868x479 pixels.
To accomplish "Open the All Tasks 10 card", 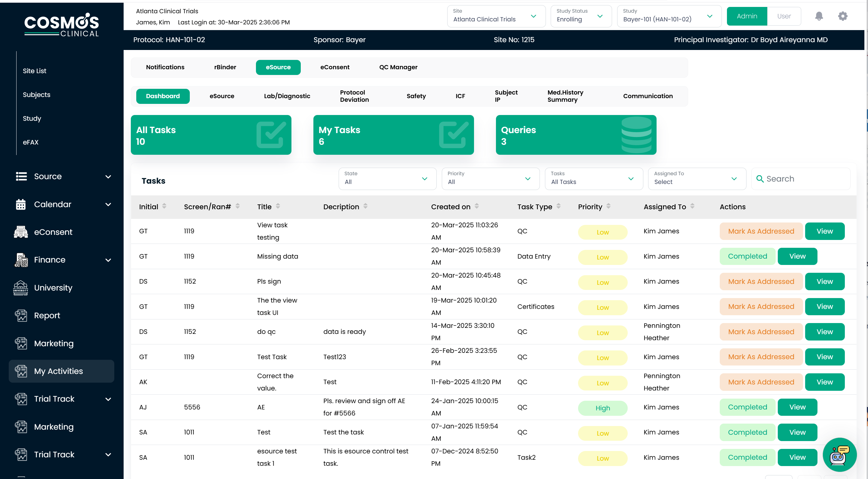I will point(211,135).
